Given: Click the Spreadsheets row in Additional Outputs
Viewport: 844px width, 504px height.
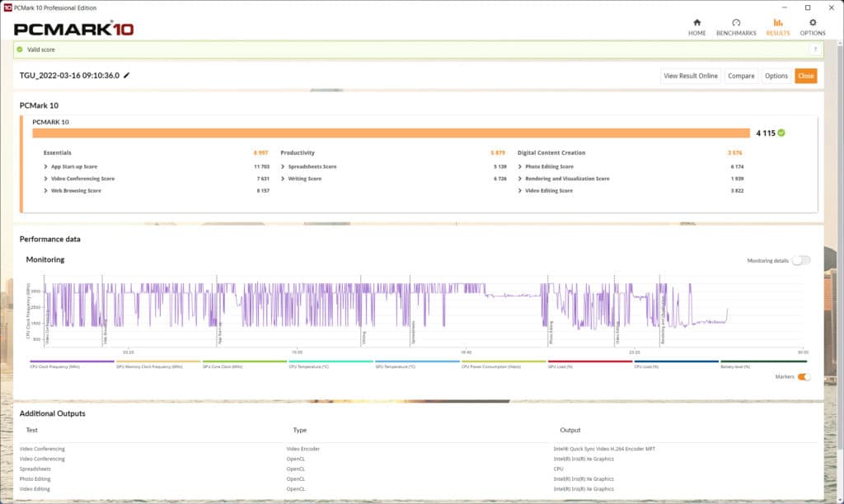Looking at the screenshot, I should (x=418, y=469).
